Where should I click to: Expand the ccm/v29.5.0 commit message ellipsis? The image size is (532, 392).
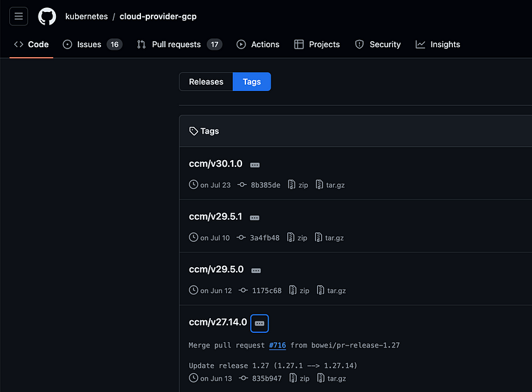(256, 270)
